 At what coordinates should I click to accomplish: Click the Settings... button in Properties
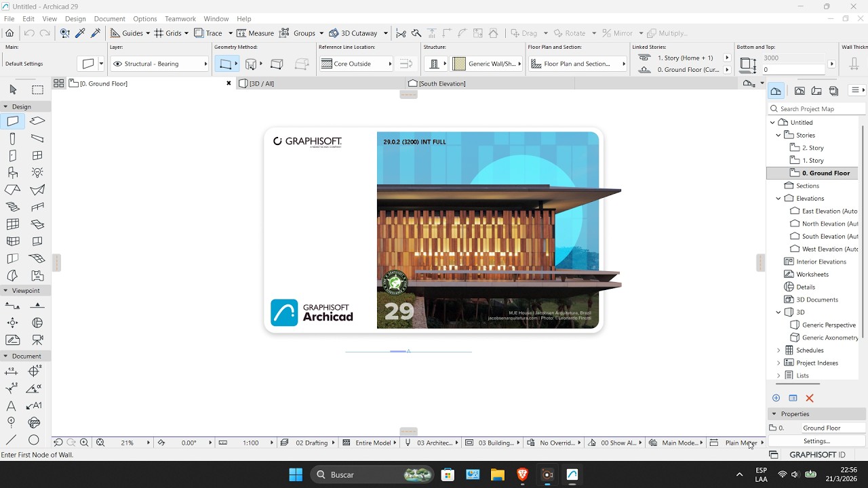tap(816, 441)
